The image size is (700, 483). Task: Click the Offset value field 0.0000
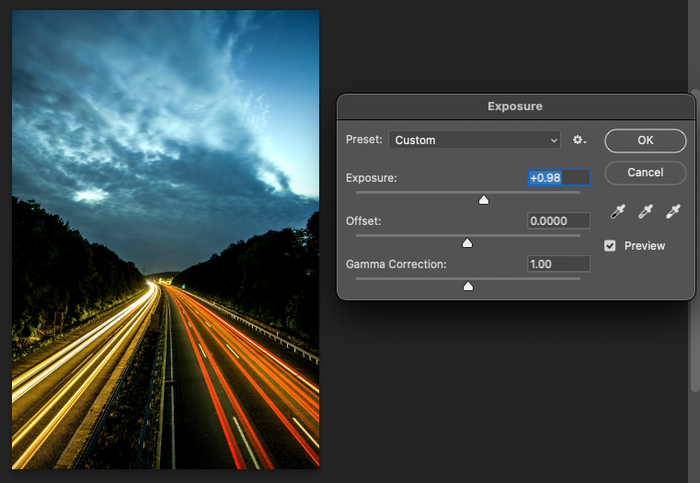[558, 221]
